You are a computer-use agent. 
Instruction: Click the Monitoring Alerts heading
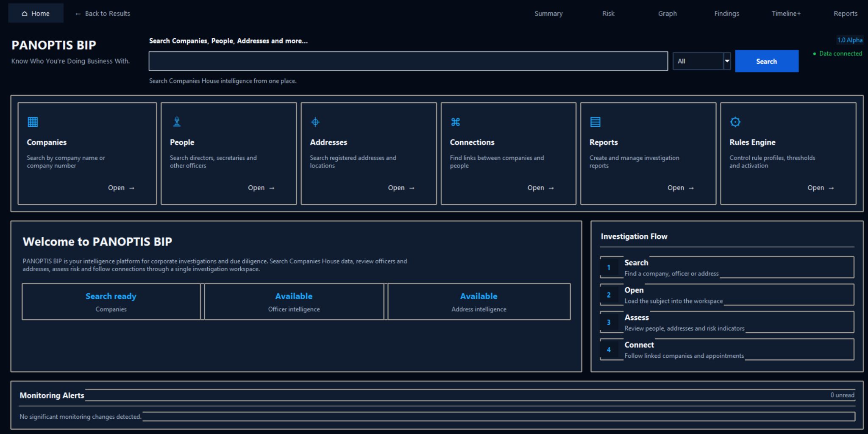(52, 395)
